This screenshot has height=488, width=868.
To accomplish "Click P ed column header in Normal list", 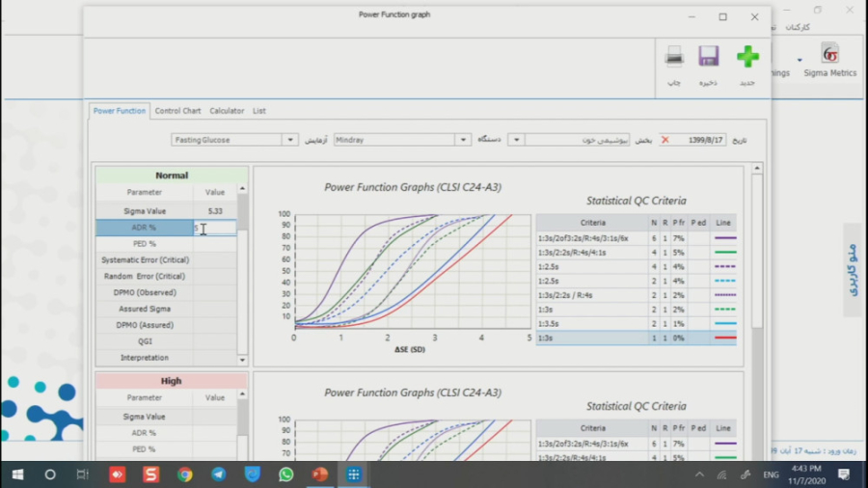I will click(698, 223).
